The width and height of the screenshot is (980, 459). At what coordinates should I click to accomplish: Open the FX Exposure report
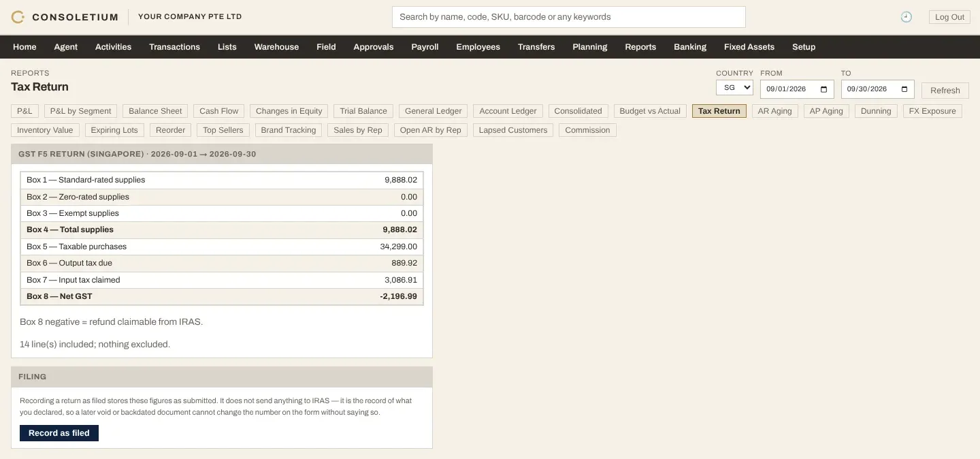932,111
